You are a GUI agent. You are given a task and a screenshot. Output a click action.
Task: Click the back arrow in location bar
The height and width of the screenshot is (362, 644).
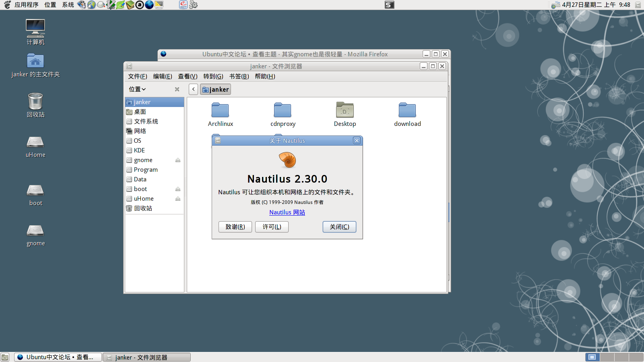click(x=194, y=89)
